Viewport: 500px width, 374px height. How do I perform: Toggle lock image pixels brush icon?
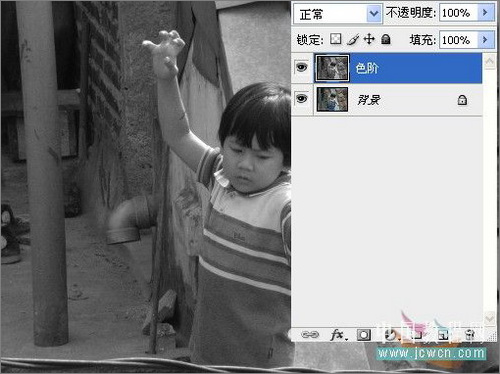tap(353, 39)
